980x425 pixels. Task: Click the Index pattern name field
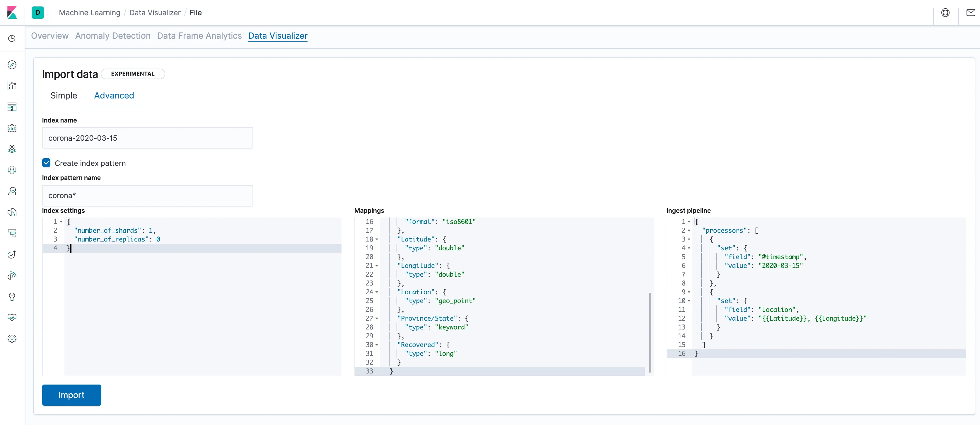click(x=147, y=196)
